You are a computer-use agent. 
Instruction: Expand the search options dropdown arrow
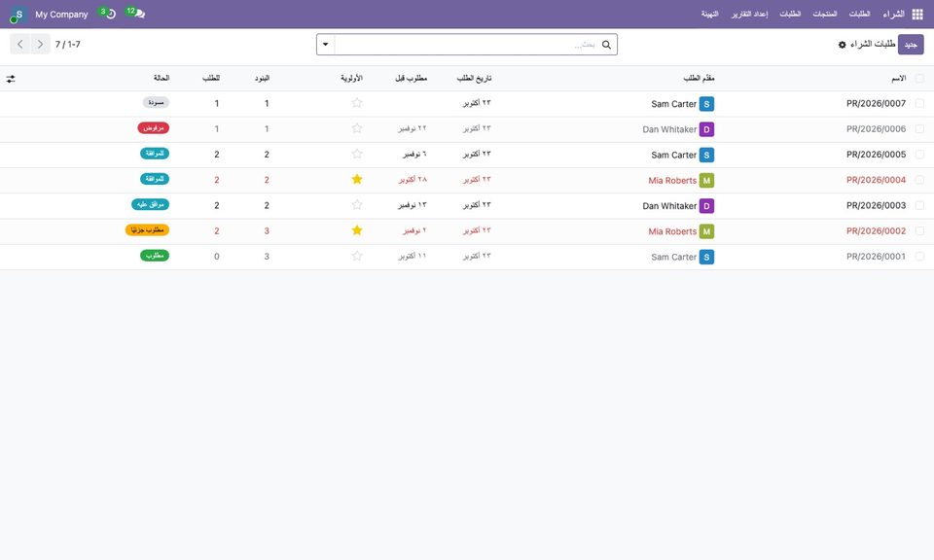coord(326,45)
